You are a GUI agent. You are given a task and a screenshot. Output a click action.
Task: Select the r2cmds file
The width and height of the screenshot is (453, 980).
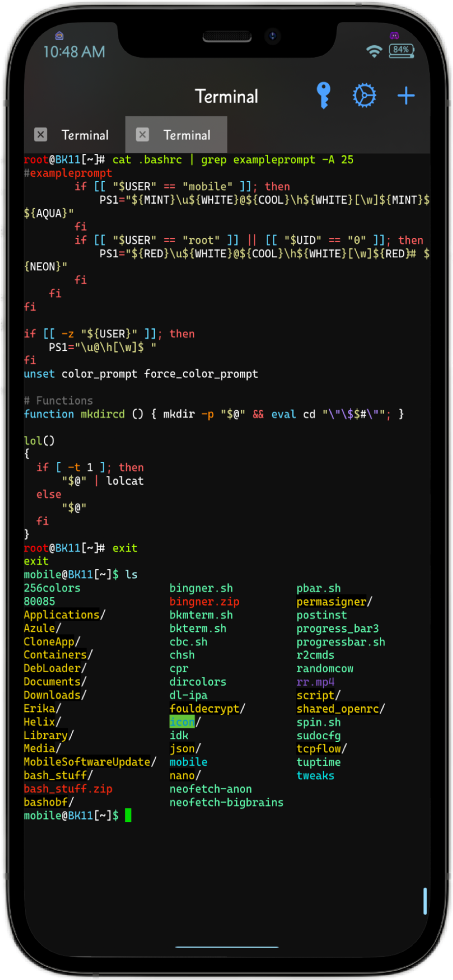pos(315,655)
